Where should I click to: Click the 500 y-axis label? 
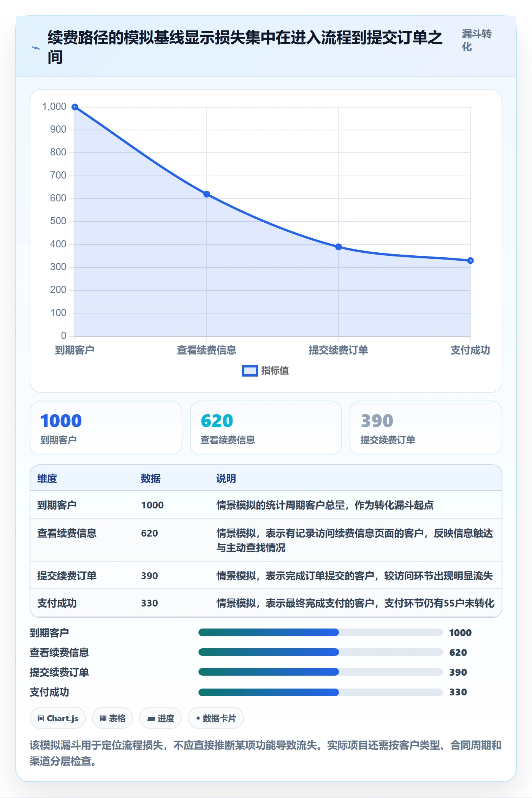pyautogui.click(x=58, y=221)
